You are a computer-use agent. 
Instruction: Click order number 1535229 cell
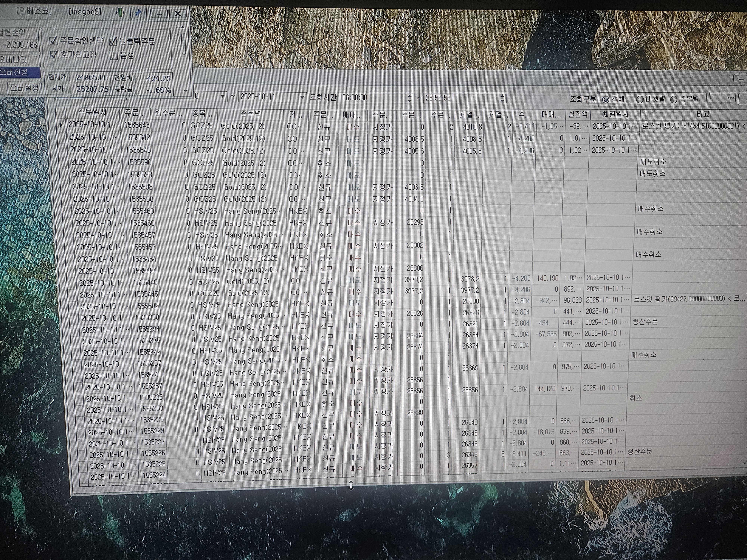point(152,431)
